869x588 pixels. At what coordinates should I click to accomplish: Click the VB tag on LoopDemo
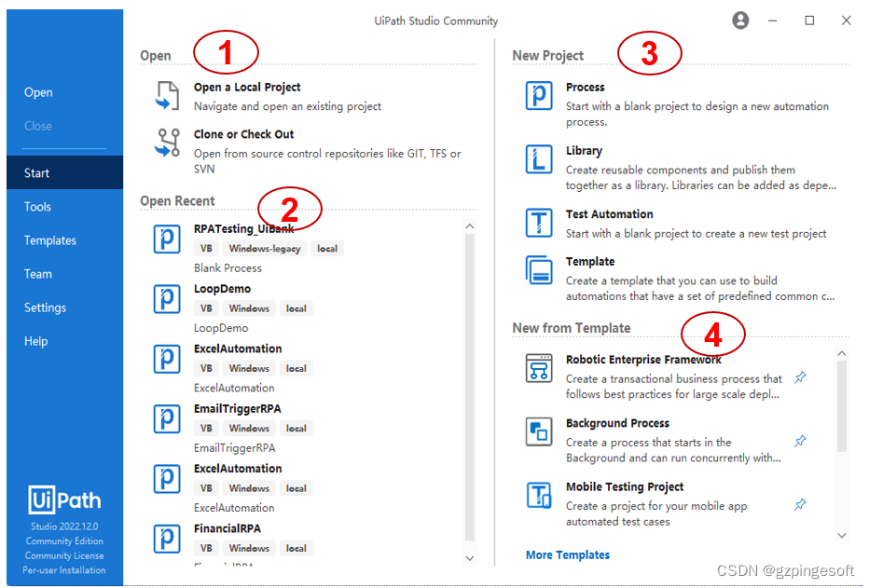pyautogui.click(x=206, y=308)
